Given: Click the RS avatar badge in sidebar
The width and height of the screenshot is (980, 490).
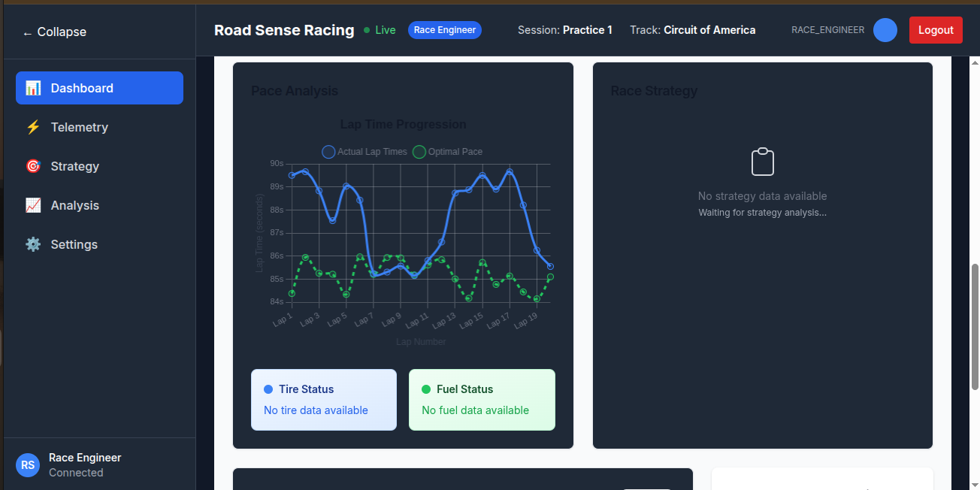Looking at the screenshot, I should pos(28,465).
